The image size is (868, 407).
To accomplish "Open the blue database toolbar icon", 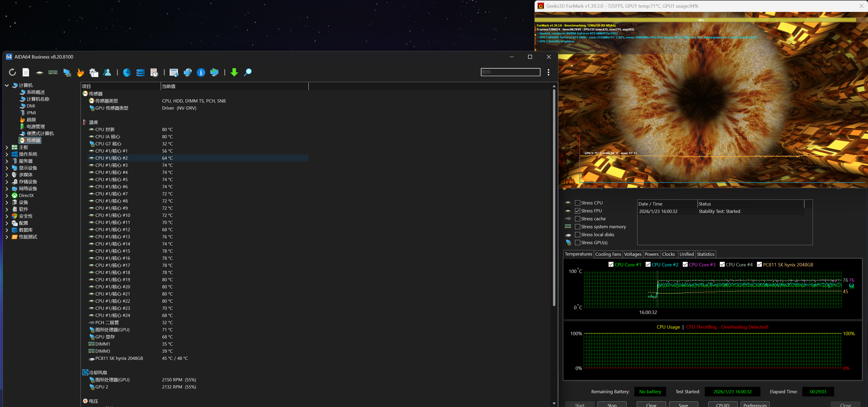I will point(140,72).
